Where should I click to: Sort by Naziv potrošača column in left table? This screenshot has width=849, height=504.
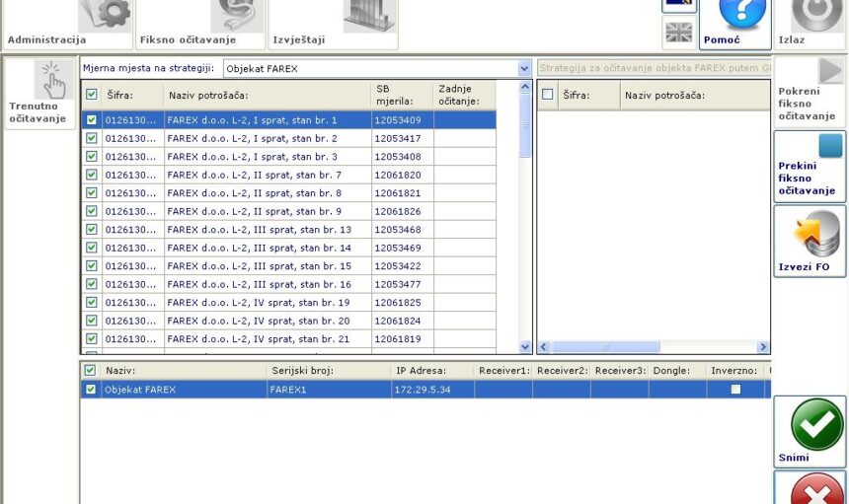(268, 95)
